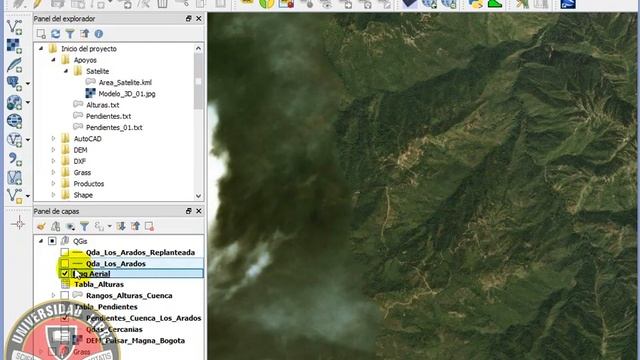Collapse the Apoyos folder

pos(53,60)
